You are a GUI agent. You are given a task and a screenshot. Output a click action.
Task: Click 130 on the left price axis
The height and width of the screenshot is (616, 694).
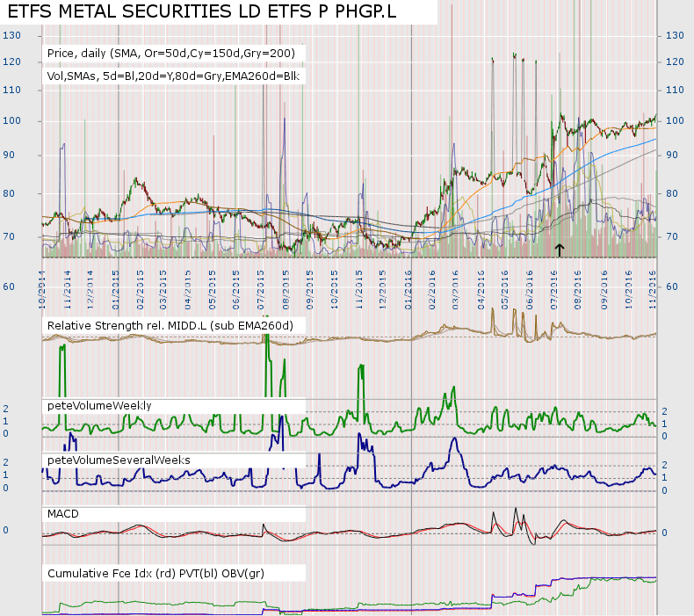pos(11,35)
